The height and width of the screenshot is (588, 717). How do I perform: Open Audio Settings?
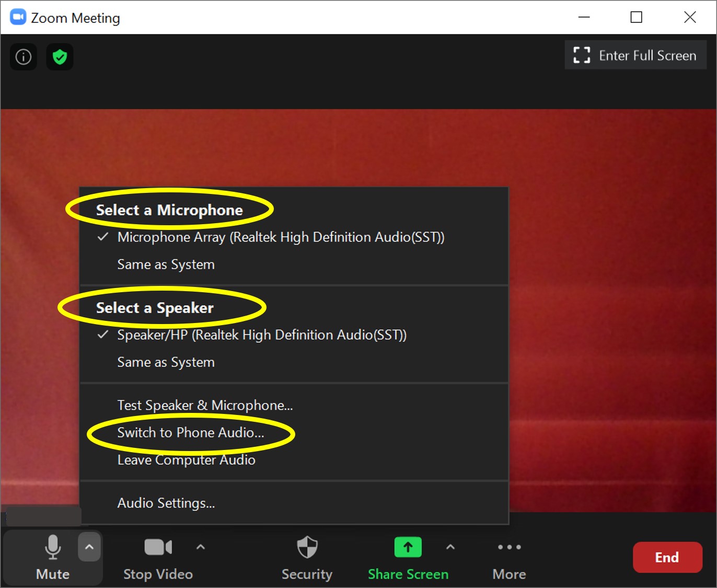(166, 503)
